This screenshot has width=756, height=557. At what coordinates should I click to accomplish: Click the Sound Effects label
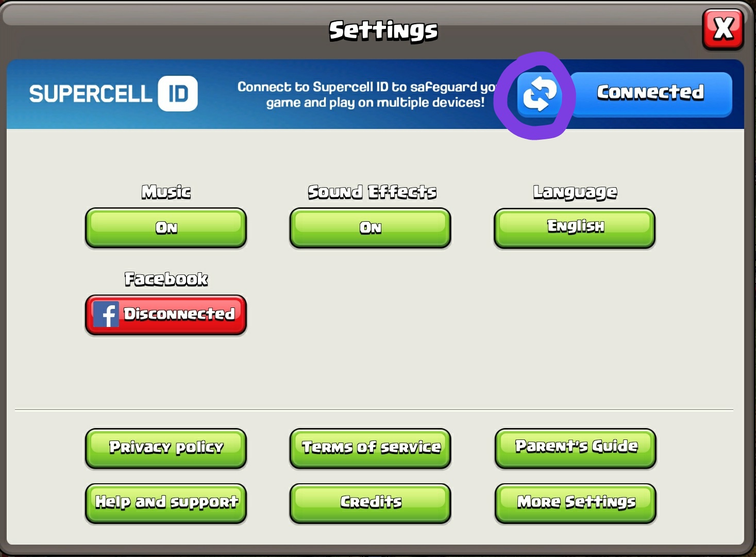pos(372,192)
